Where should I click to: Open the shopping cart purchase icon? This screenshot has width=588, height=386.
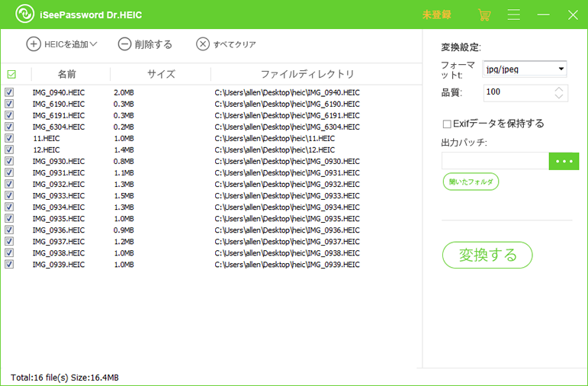coord(484,14)
